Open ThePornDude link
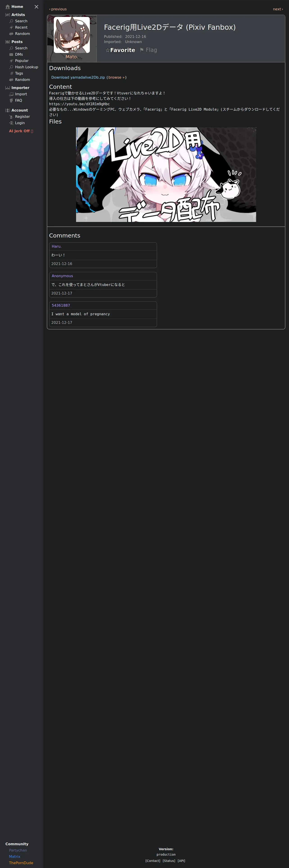Screen dimensions: 289x868 pos(21,863)
